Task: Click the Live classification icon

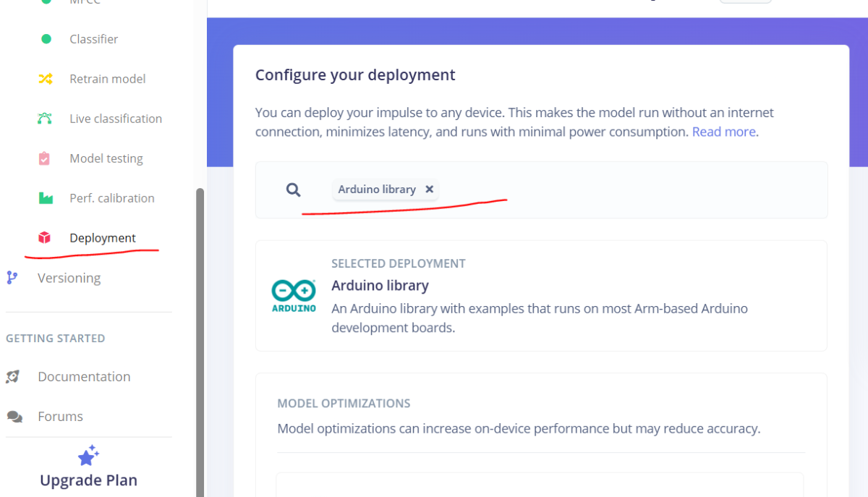Action: tap(46, 119)
